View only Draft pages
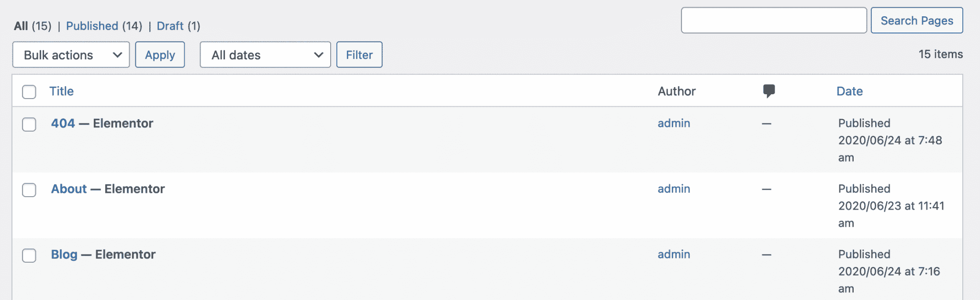The width and height of the screenshot is (980, 300). click(x=170, y=25)
